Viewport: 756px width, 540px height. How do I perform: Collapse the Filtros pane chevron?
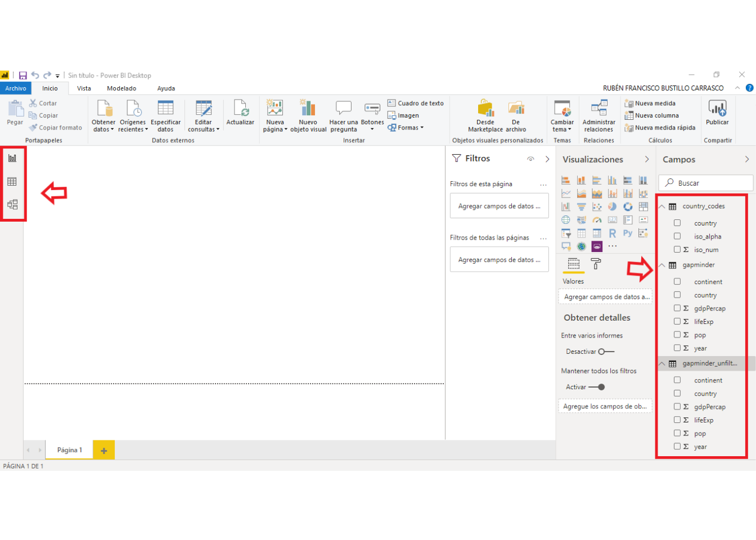click(x=547, y=159)
